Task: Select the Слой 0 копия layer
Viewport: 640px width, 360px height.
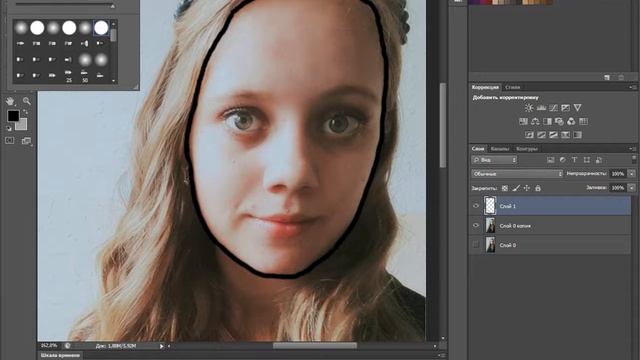Action: coord(550,225)
